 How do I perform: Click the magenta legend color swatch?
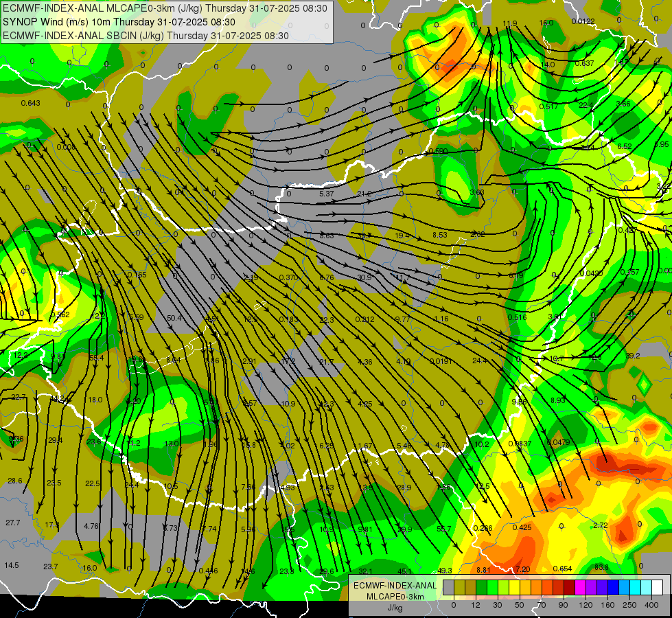coord(581,588)
